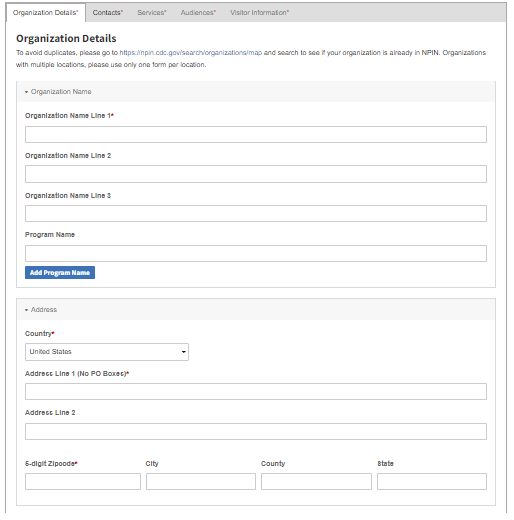This screenshot has height=520, width=514.
Task: Focus the Organization Name Line 1 field
Action: pos(256,134)
